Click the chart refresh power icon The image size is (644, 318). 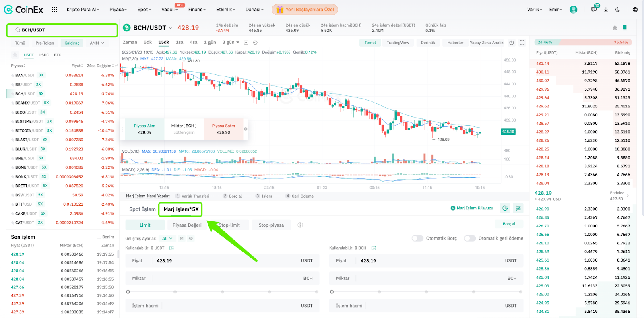512,42
